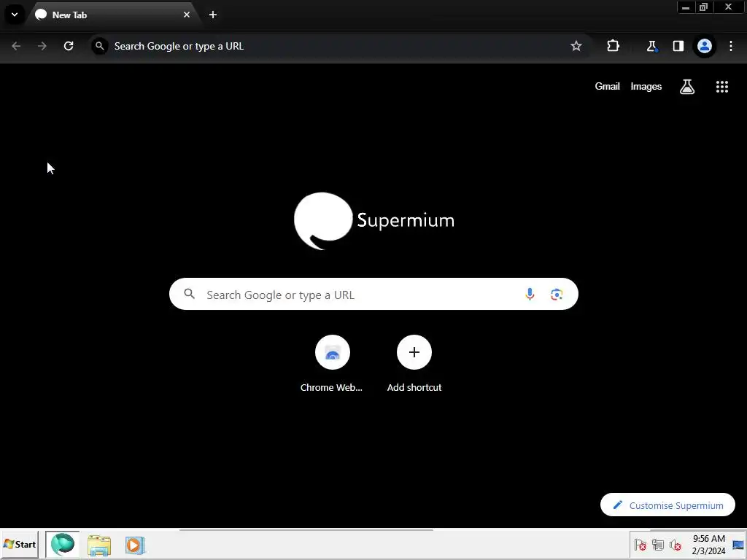747x560 pixels.
Task: Close the New Tab tab
Action: pyautogui.click(x=186, y=15)
